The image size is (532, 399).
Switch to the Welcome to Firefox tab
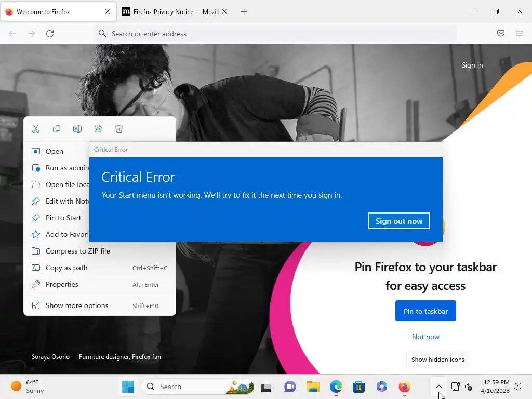point(58,12)
